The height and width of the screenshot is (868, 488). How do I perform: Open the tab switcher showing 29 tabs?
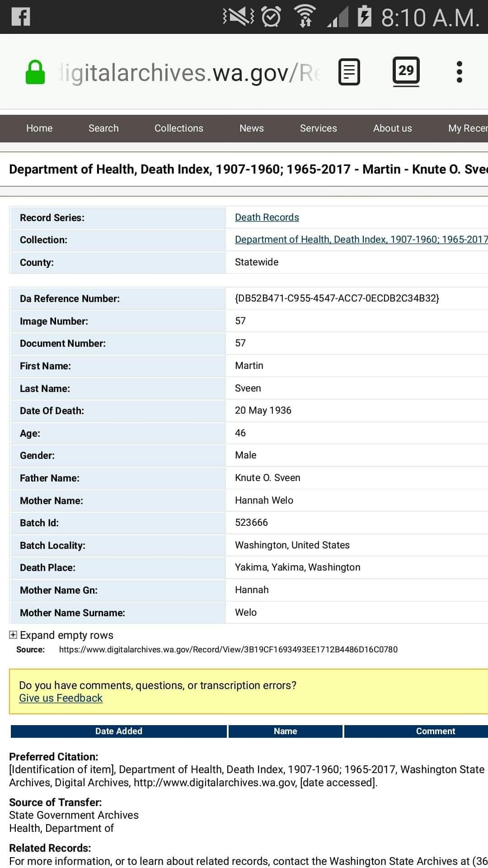click(x=406, y=71)
